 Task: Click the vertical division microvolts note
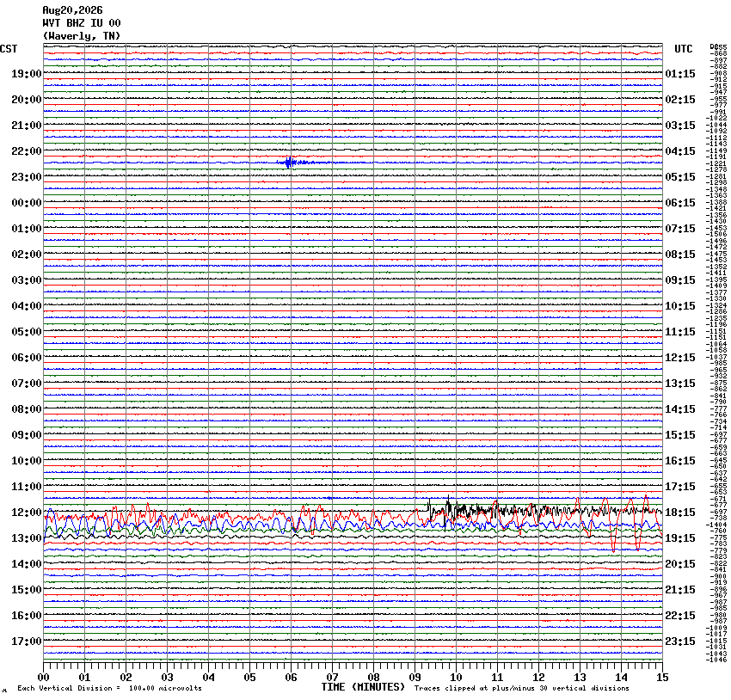coord(109,688)
